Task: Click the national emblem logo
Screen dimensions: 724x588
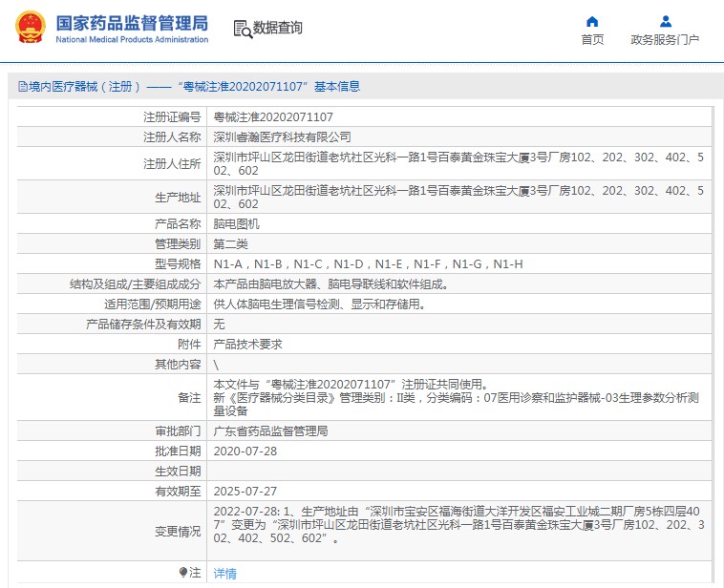Action: [29, 28]
